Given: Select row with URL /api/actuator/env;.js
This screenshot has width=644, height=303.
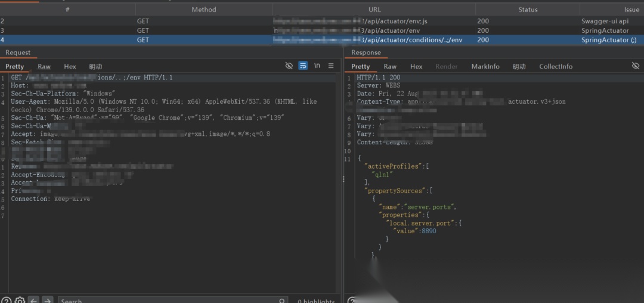Looking at the screenshot, I should [322, 21].
